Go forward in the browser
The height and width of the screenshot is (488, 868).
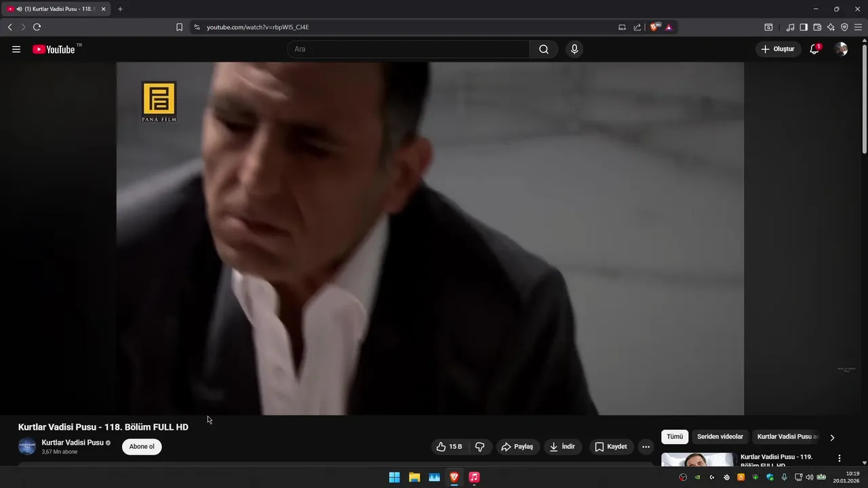(22, 27)
